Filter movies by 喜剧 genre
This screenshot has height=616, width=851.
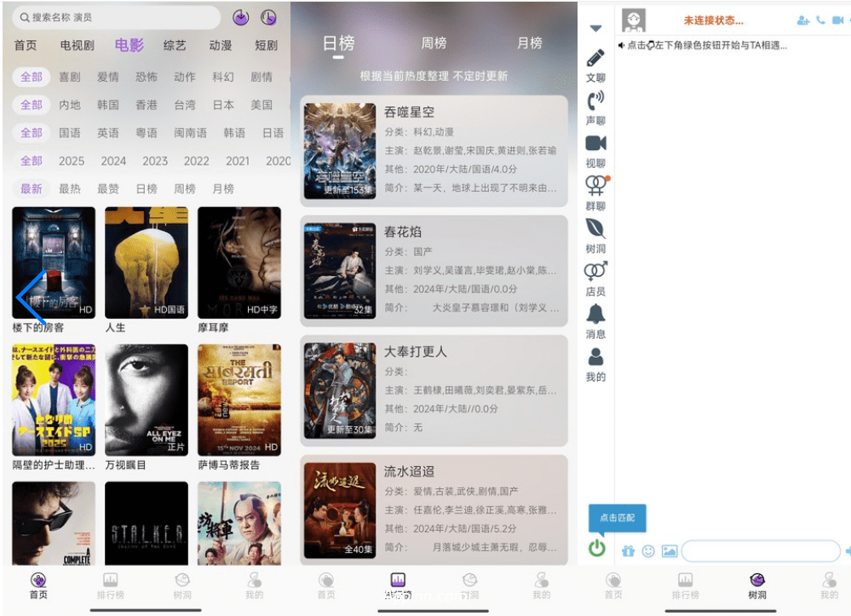tap(70, 77)
